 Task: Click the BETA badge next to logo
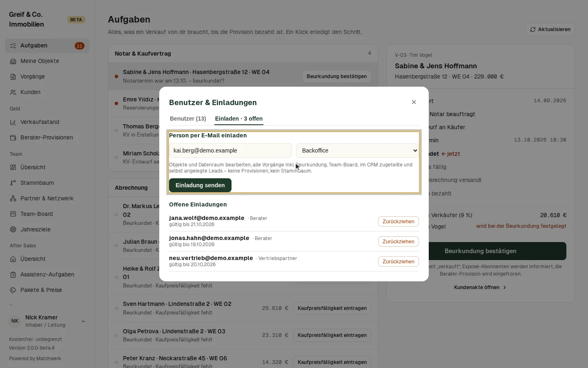click(x=76, y=20)
